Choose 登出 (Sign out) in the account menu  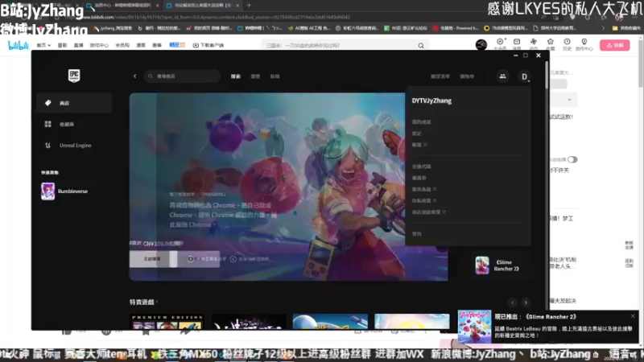417,233
